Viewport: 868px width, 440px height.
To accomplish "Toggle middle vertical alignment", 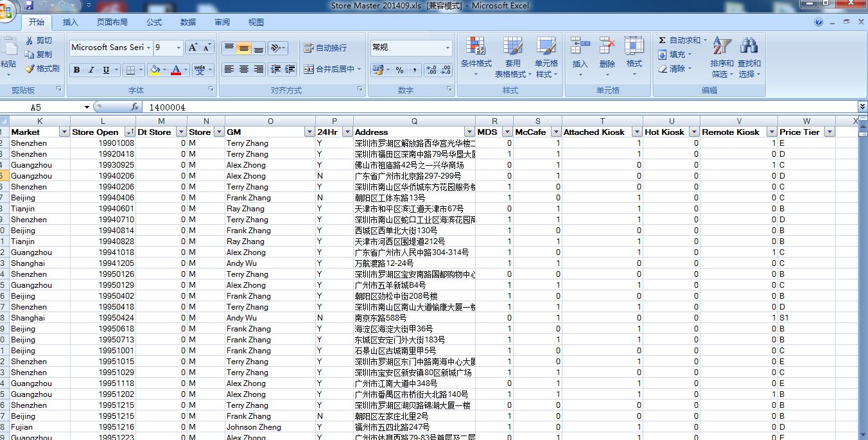I will coord(243,48).
